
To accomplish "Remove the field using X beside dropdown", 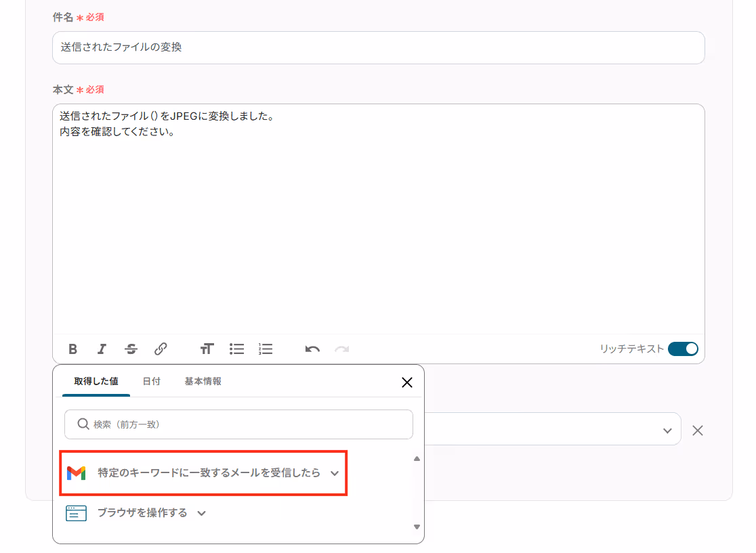I will point(698,430).
